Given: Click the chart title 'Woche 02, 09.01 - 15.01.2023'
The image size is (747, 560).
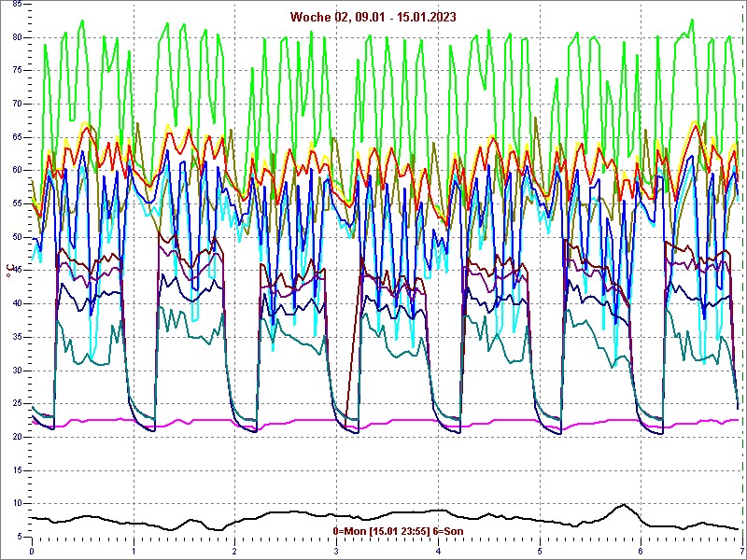Looking at the screenshot, I should (x=373, y=17).
